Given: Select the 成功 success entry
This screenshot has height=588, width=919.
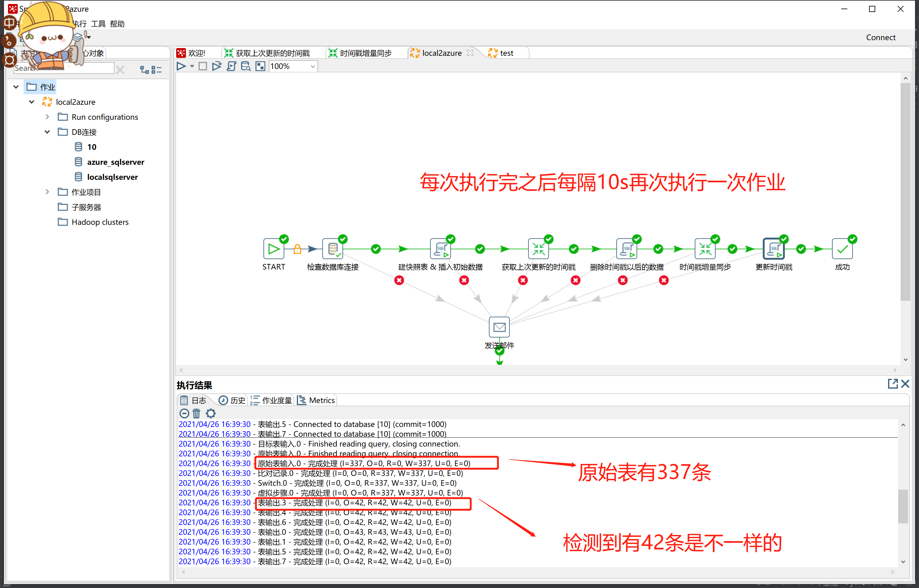Looking at the screenshot, I should (842, 249).
